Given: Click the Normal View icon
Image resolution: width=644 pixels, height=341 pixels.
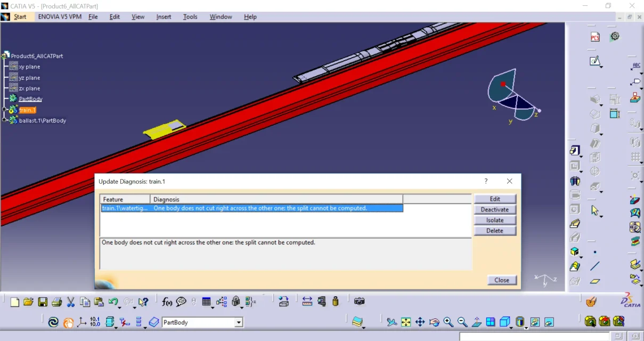Looking at the screenshot, I should (x=477, y=322).
